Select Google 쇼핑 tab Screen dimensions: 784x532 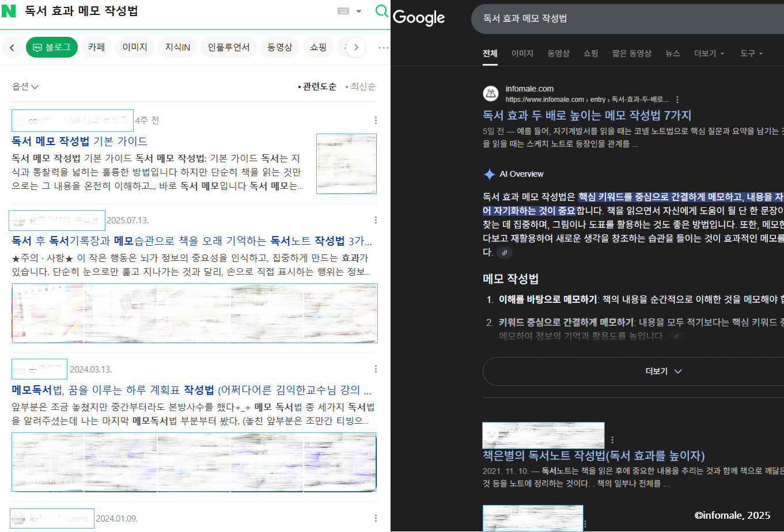point(591,54)
